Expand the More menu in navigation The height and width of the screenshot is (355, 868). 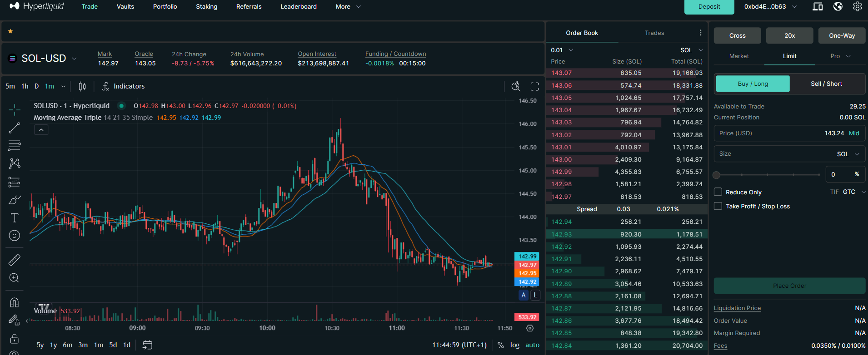348,6
